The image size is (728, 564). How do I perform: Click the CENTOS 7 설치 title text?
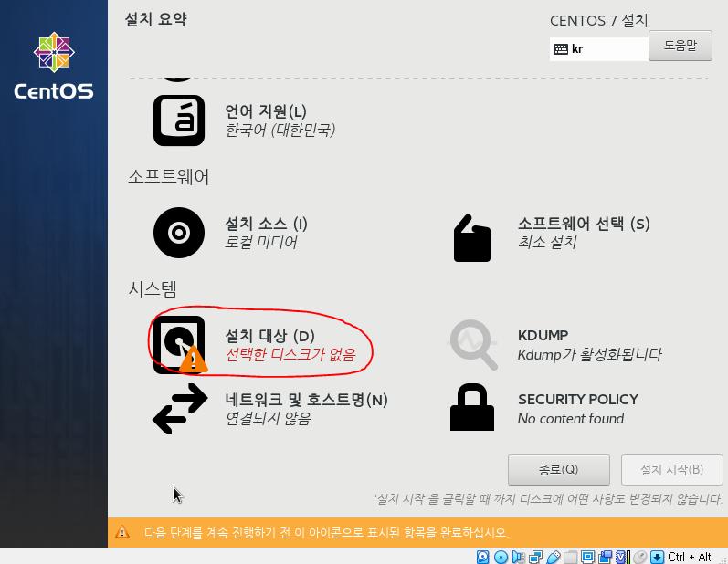pyautogui.click(x=599, y=20)
